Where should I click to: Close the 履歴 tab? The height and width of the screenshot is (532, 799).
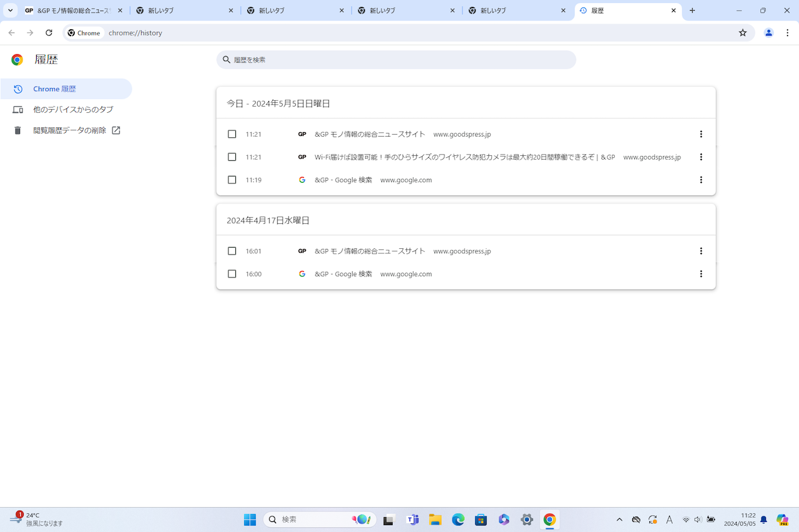[x=674, y=11]
